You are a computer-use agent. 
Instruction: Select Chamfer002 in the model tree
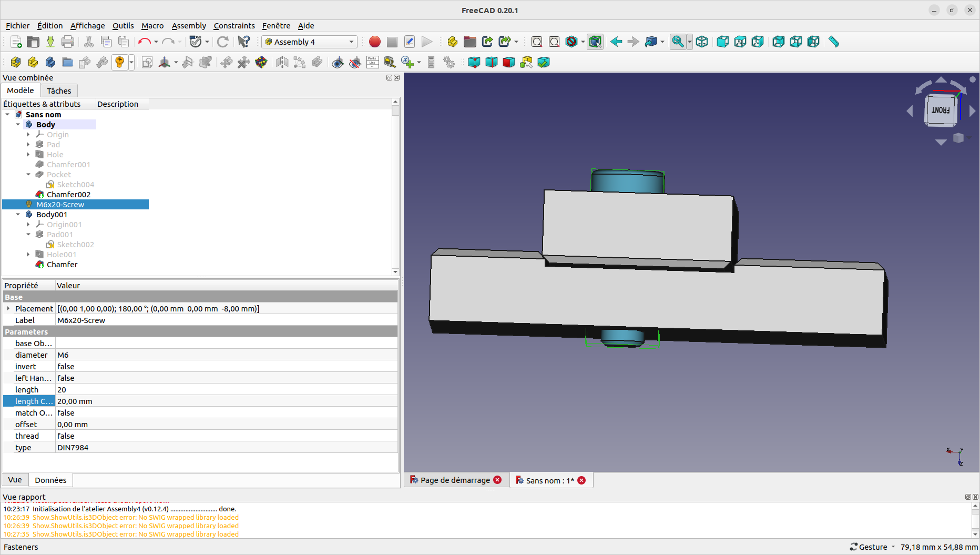tap(68, 195)
